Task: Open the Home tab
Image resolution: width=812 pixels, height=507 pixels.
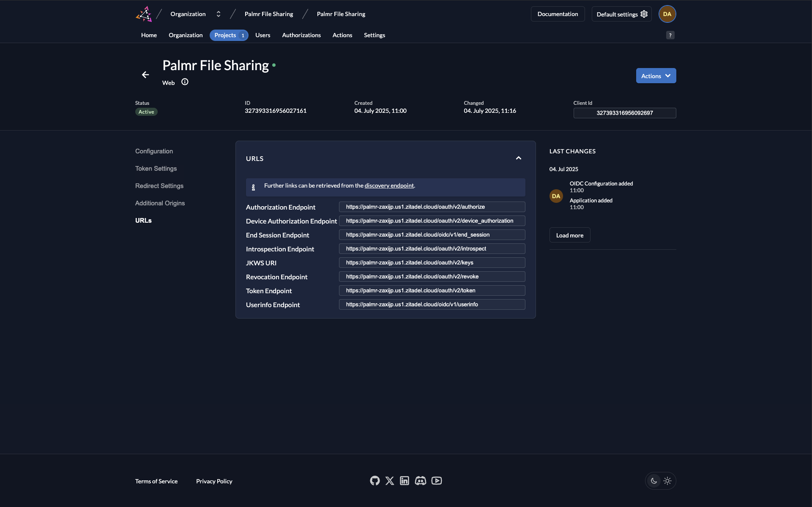Action: pos(149,35)
